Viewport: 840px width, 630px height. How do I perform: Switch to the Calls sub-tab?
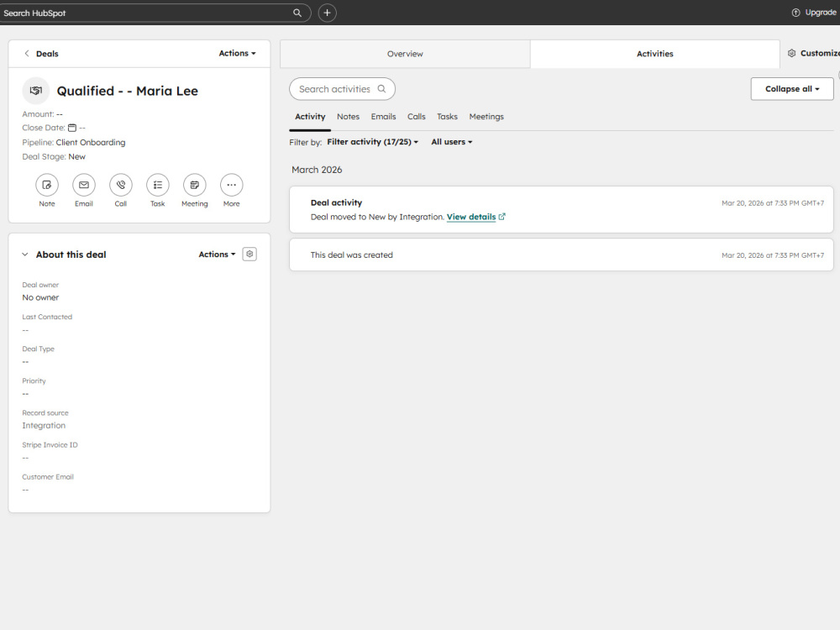coord(417,117)
